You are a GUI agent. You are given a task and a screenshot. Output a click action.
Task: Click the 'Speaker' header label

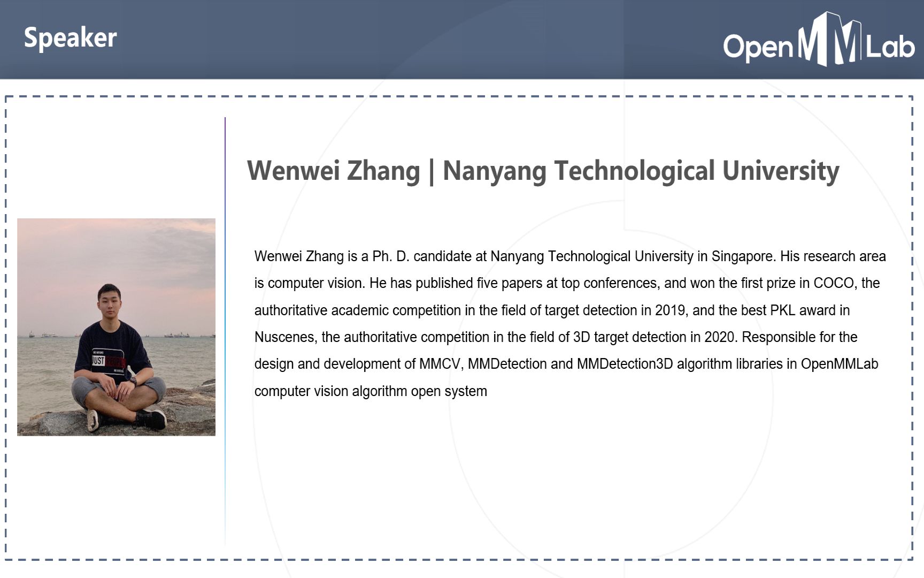pyautogui.click(x=71, y=37)
